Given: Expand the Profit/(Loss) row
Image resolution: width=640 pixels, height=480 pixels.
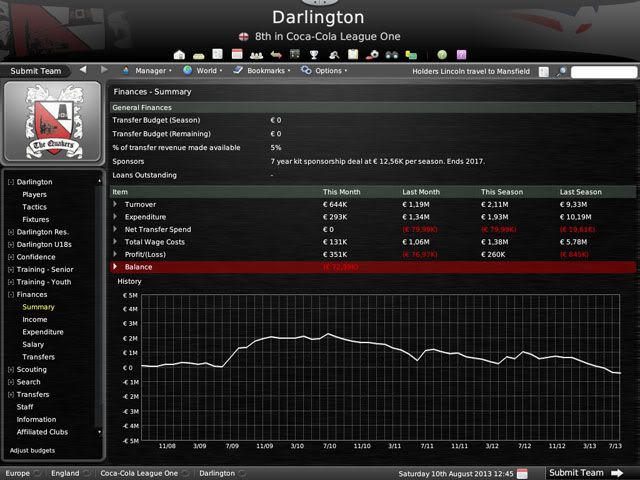Looking at the screenshot, I should (115, 254).
